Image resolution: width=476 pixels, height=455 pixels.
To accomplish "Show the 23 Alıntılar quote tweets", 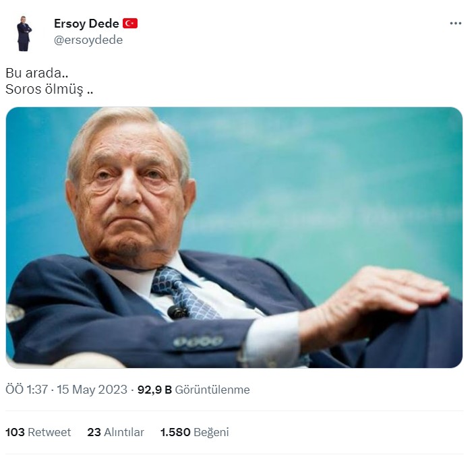I will 115,432.
